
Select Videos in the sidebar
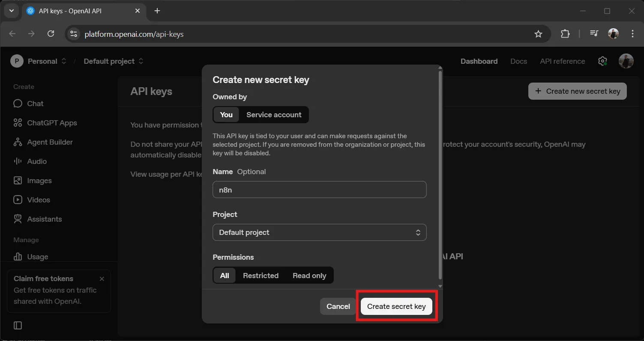click(38, 200)
